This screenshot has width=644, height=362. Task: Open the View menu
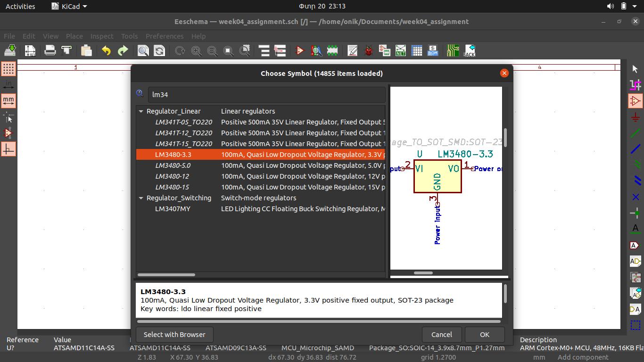pyautogui.click(x=50, y=36)
